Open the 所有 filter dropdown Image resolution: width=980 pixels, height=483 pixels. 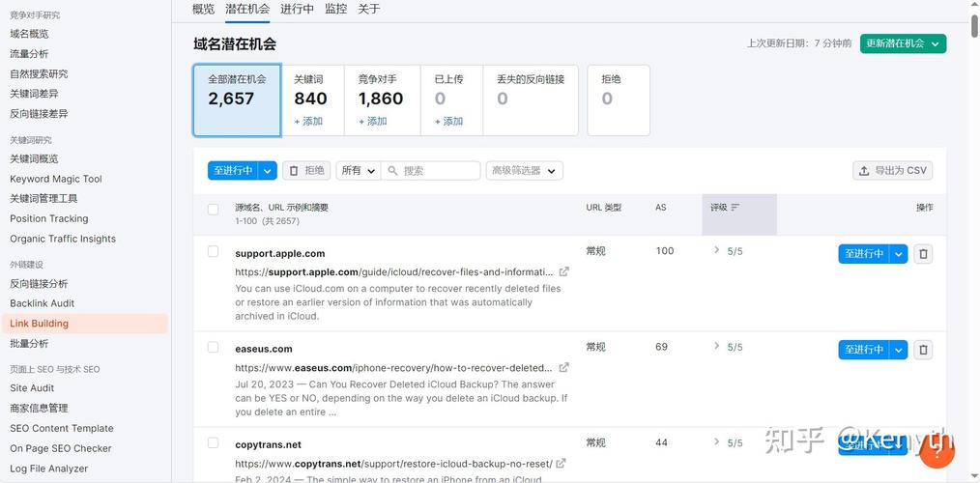click(359, 171)
